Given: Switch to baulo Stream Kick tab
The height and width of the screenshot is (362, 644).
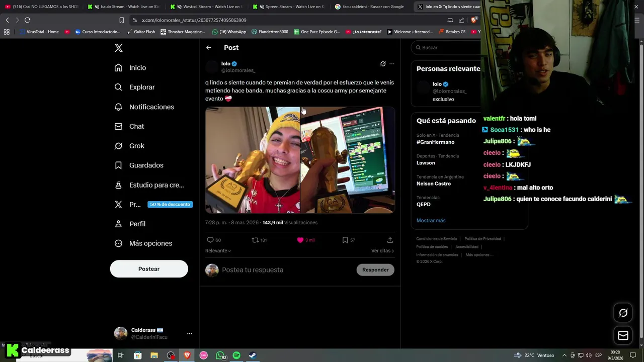Looking at the screenshot, I should (124, 7).
